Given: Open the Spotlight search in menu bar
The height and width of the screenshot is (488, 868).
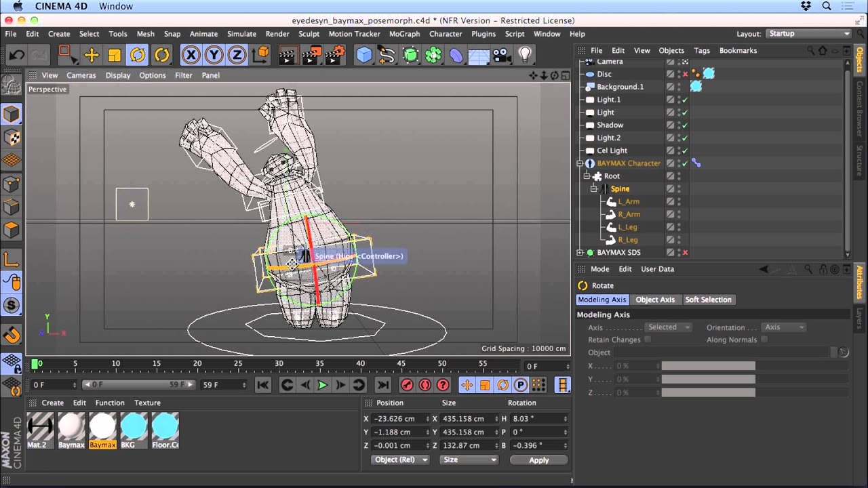Looking at the screenshot, I should click(827, 6).
